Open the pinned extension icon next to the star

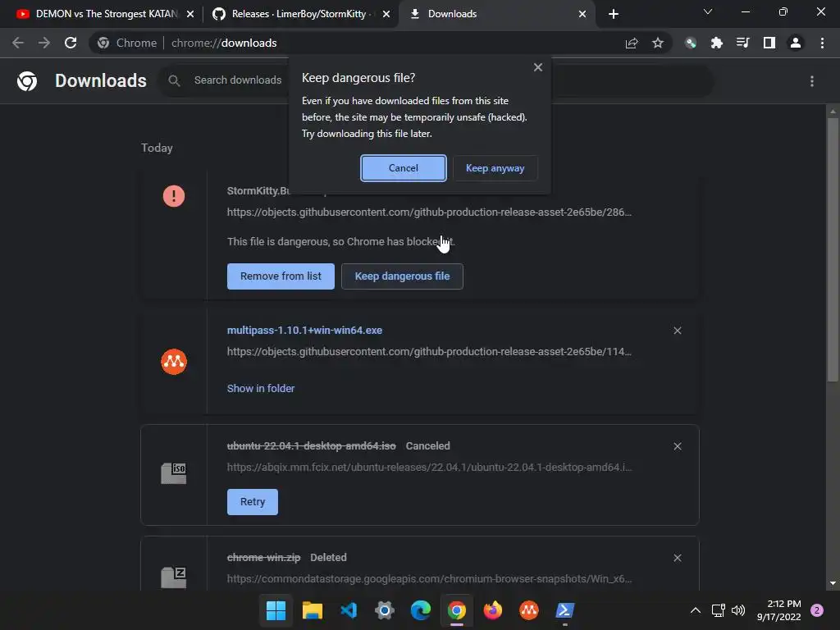click(x=691, y=43)
